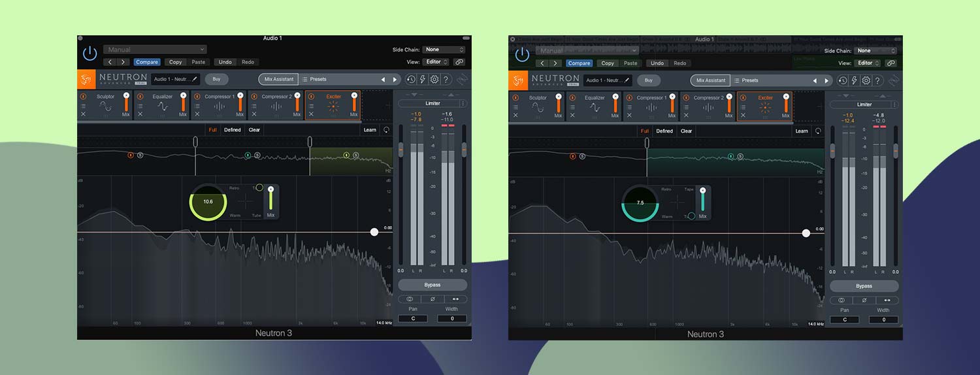Click Undo in right Neutron window
980x375 pixels.
click(657, 63)
